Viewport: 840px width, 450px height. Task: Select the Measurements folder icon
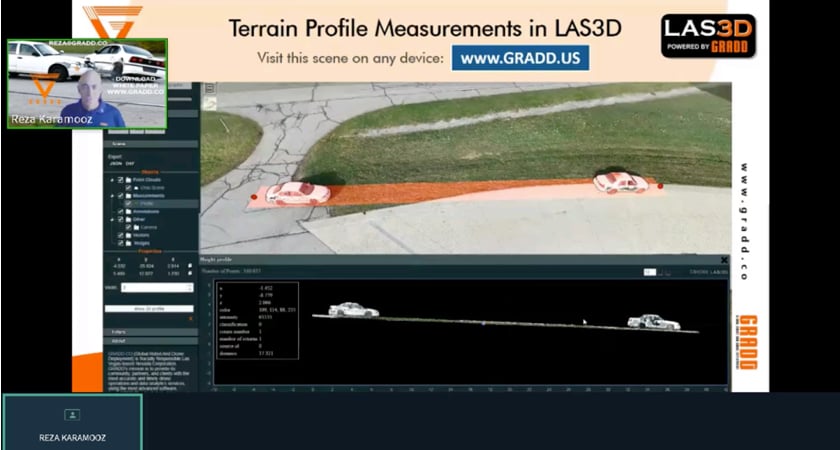129,196
